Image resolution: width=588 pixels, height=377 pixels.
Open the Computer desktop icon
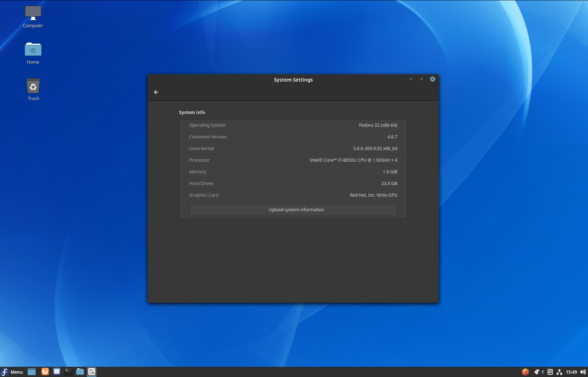[x=33, y=17]
